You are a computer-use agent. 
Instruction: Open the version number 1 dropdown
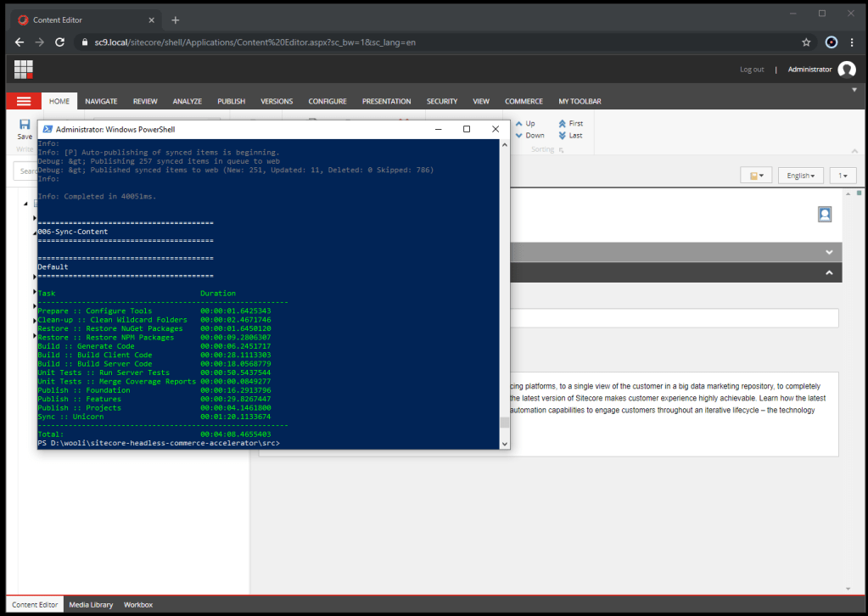[x=843, y=176]
